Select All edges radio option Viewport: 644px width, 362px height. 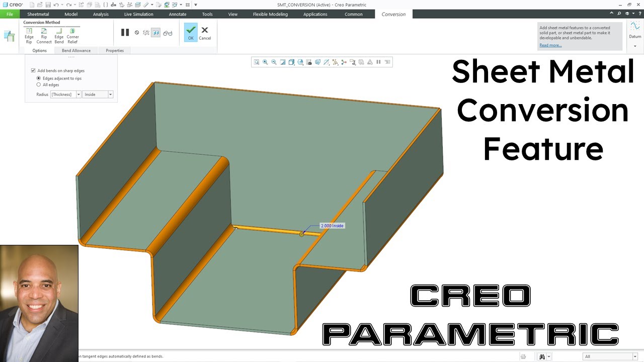pyautogui.click(x=39, y=84)
